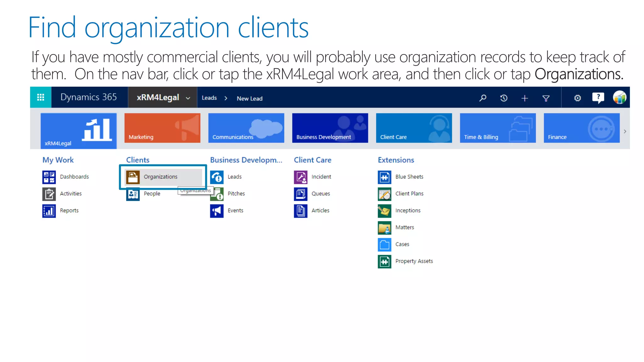Click the Incident icon
Screen dimensions: 644x362
click(301, 177)
